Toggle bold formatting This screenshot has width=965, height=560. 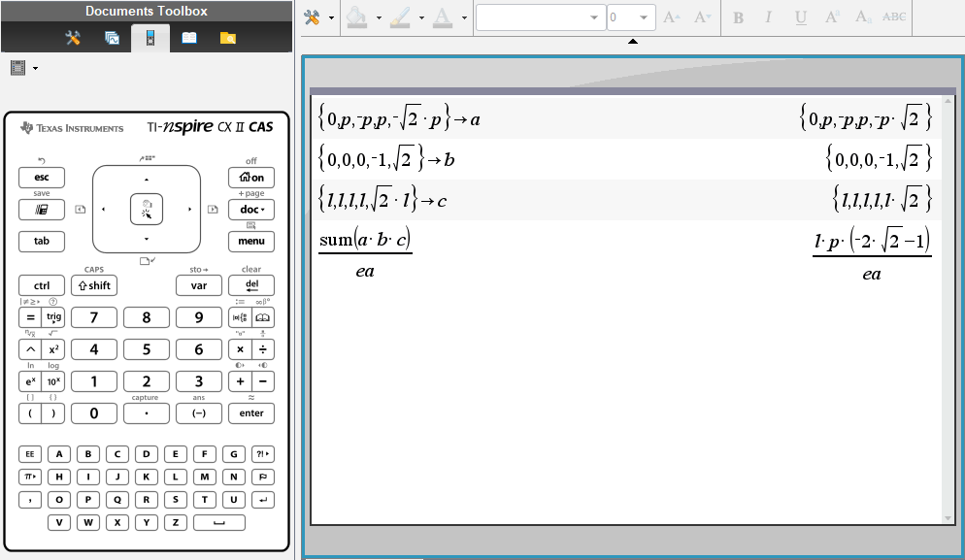[x=738, y=17]
